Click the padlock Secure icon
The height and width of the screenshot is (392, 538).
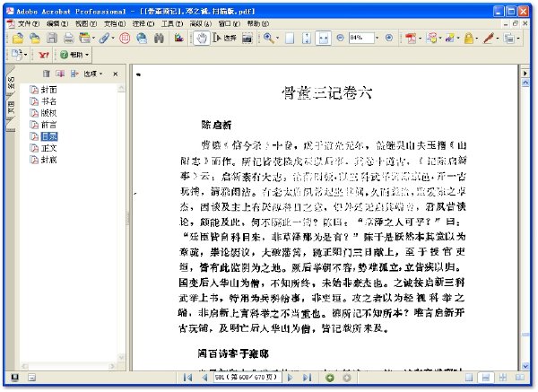click(469, 38)
